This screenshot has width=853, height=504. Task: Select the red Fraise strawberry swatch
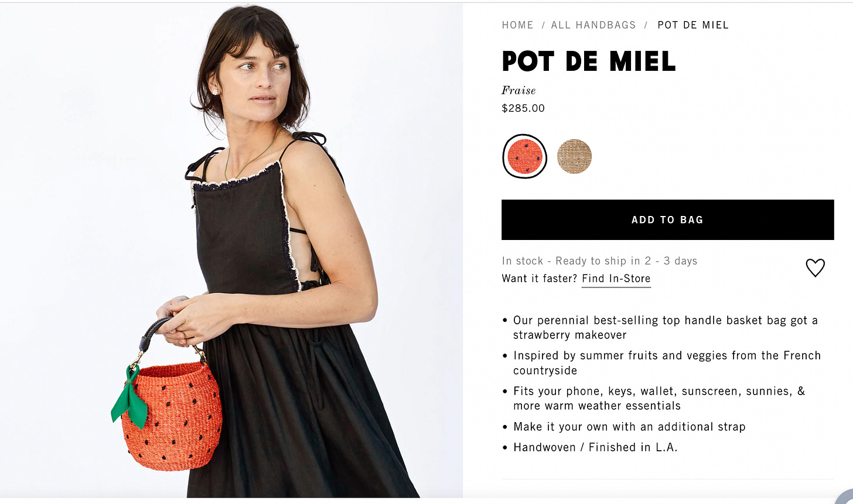[x=524, y=156]
